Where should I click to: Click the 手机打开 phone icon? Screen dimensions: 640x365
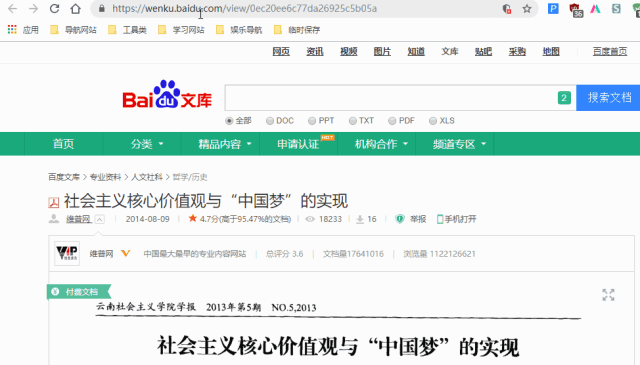pyautogui.click(x=440, y=219)
